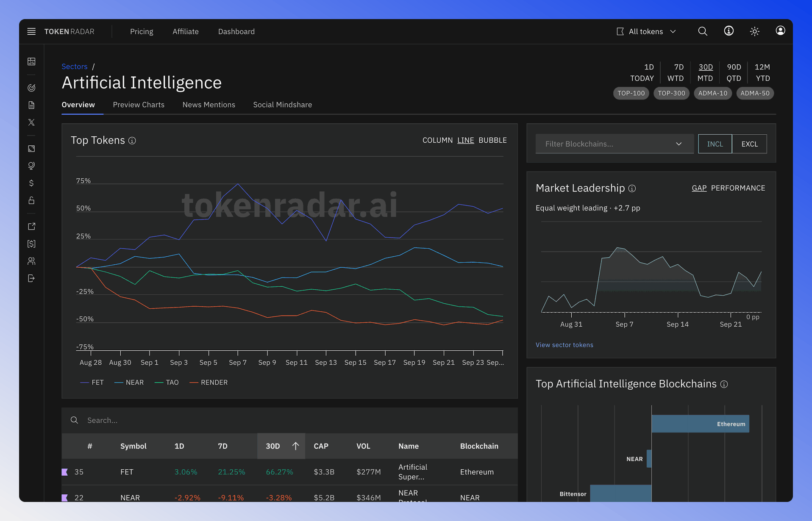Switch Top Tokens chart to COLUMN view

click(x=437, y=140)
